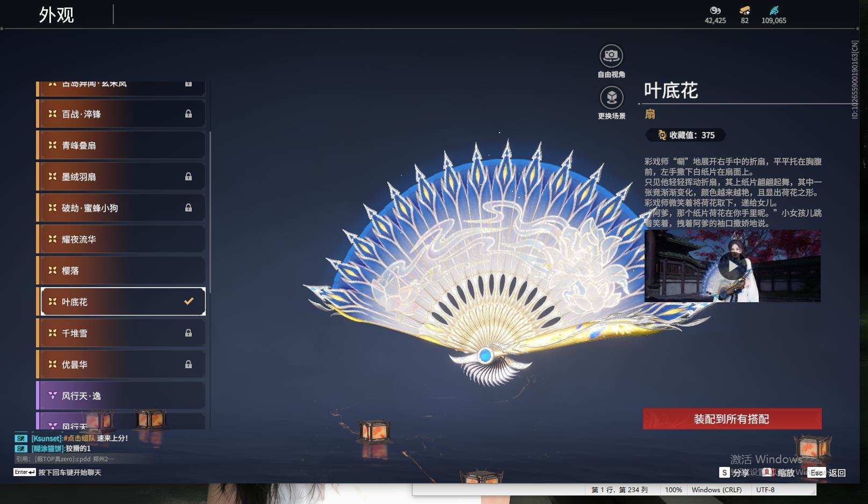
Task: Click lock icon on 墨绒羽扇 row
Action: click(189, 177)
